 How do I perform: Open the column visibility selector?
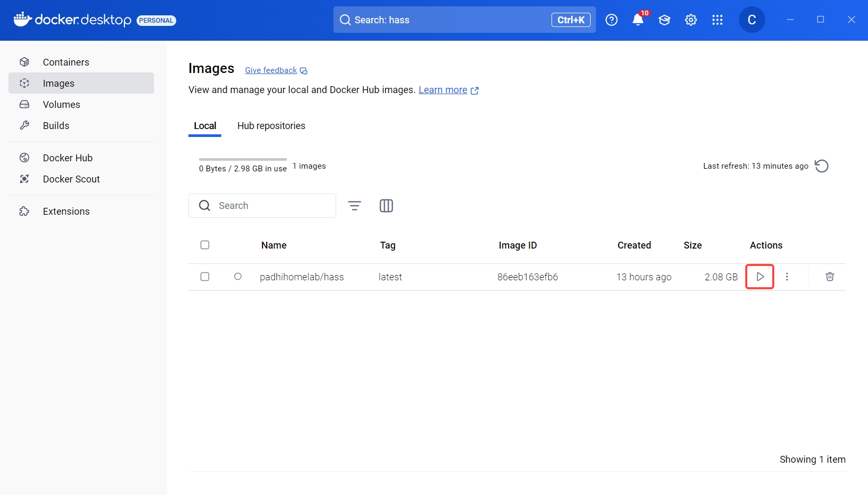pos(386,206)
